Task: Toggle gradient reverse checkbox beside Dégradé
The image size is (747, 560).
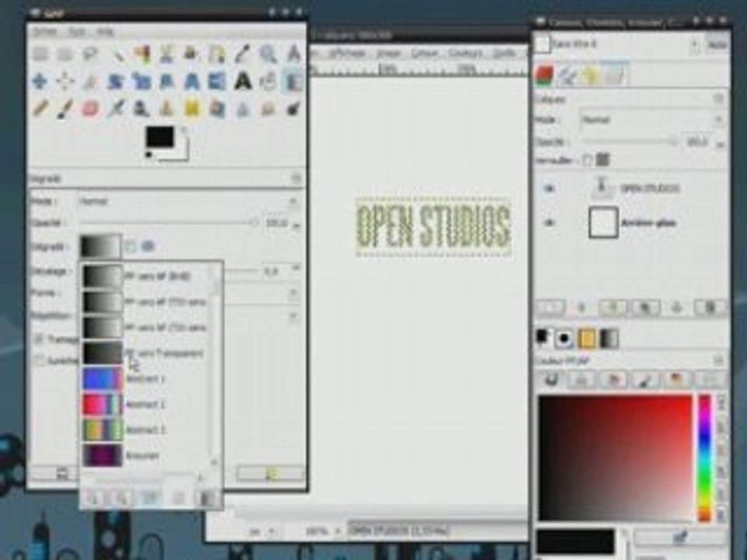Action: coord(131,247)
